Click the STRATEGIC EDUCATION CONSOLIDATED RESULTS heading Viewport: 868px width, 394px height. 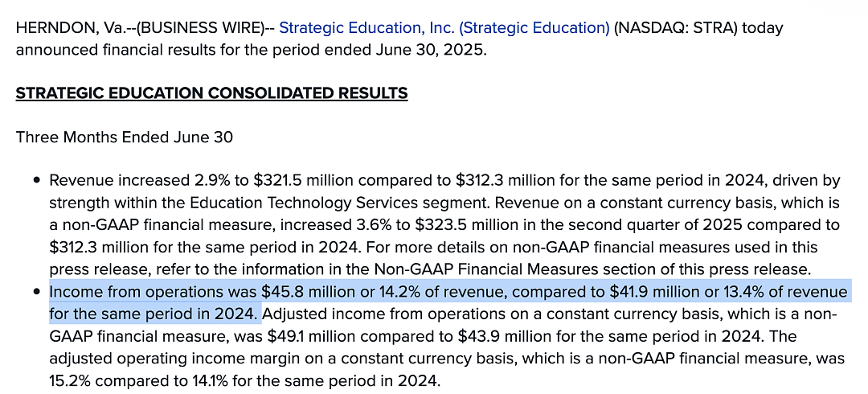211,93
